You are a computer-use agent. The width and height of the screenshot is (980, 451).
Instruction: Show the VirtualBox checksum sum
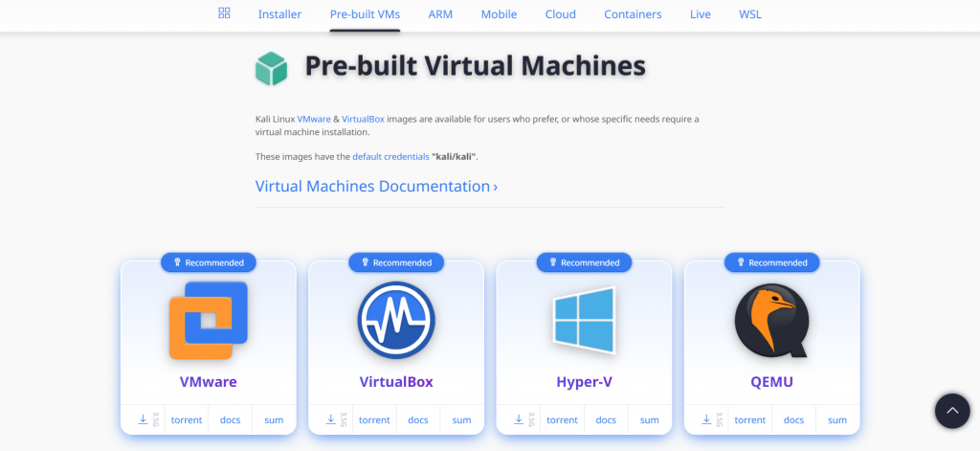tap(462, 419)
